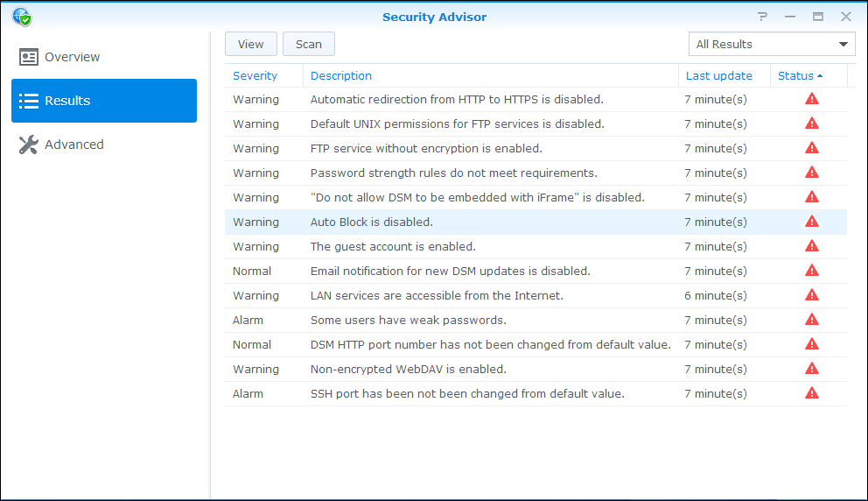This screenshot has width=868, height=501.
Task: Click the "6 minute(s)" last update cell
Action: [x=715, y=295]
